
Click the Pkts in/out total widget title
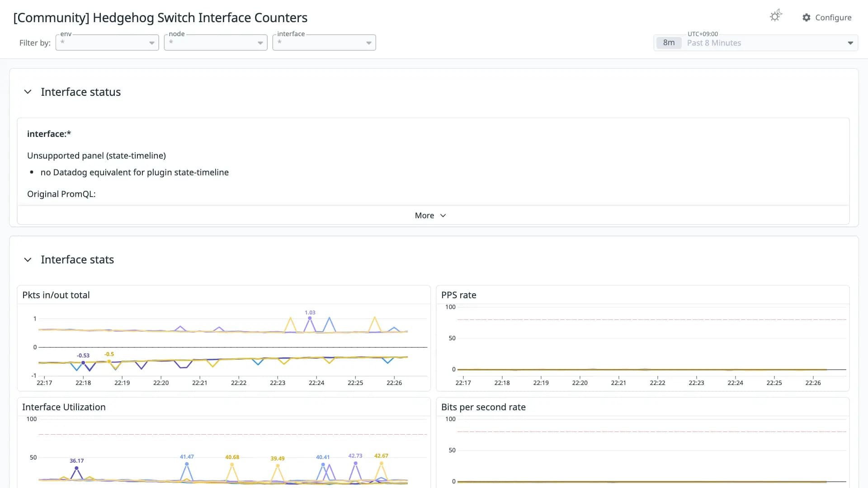[x=56, y=295]
